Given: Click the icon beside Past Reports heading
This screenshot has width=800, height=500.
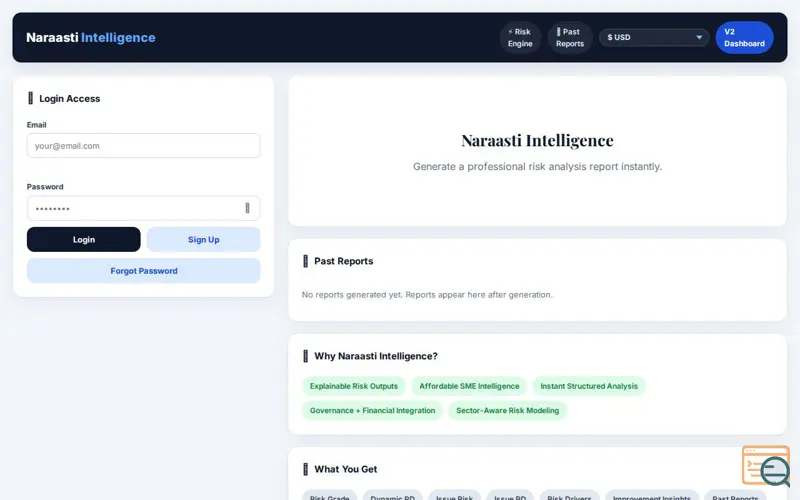Looking at the screenshot, I should coord(306,261).
